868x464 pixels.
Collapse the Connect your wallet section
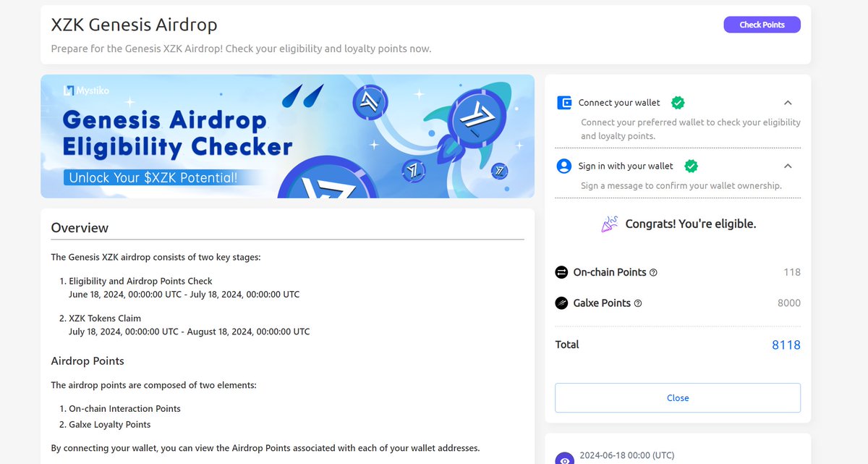point(788,103)
